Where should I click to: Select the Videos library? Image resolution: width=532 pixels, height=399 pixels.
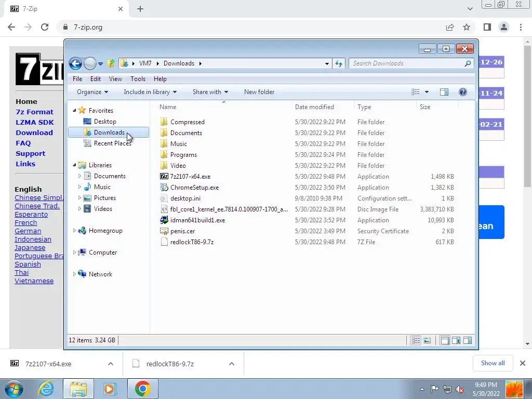coord(103,209)
